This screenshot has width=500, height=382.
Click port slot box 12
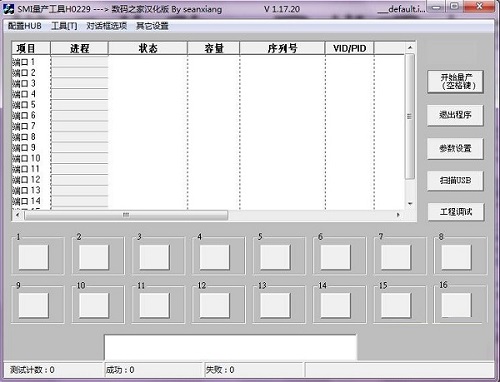point(215,305)
